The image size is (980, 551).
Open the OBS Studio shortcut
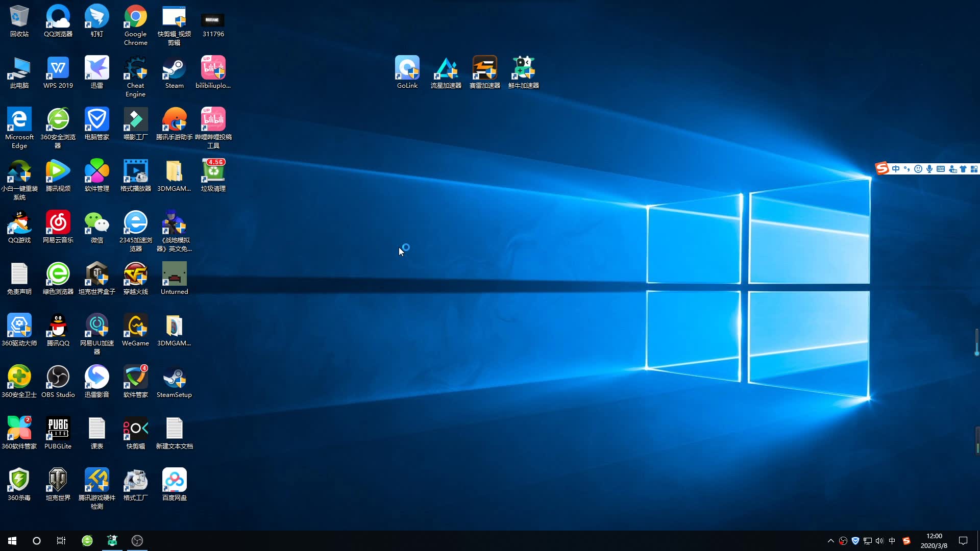pyautogui.click(x=58, y=382)
